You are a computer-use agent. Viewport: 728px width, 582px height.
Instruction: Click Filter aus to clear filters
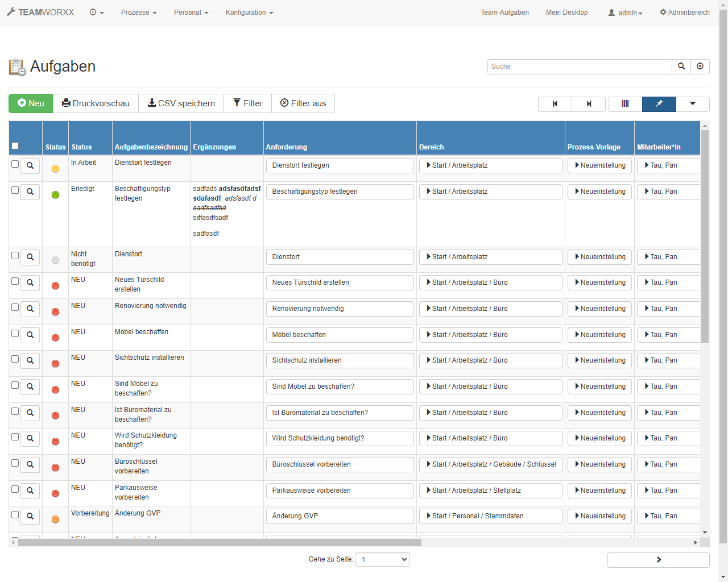pos(303,103)
